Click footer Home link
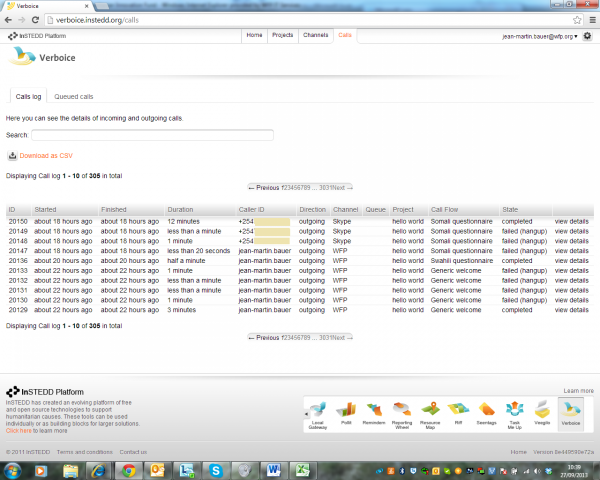The height and width of the screenshot is (480, 600). point(518,452)
